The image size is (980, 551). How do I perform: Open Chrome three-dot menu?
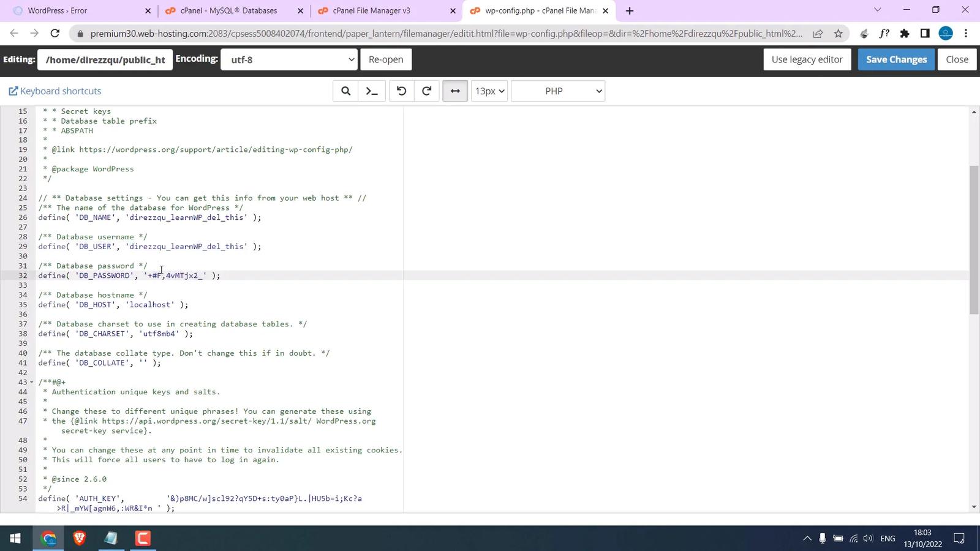(966, 34)
